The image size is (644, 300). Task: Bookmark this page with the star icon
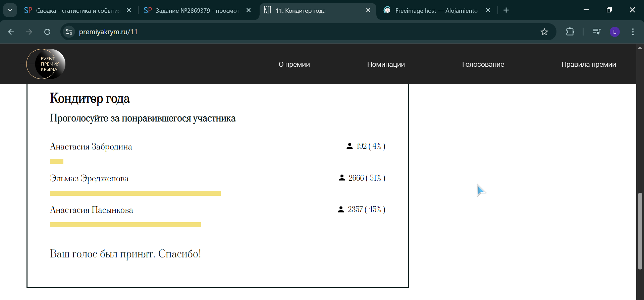pos(544,32)
